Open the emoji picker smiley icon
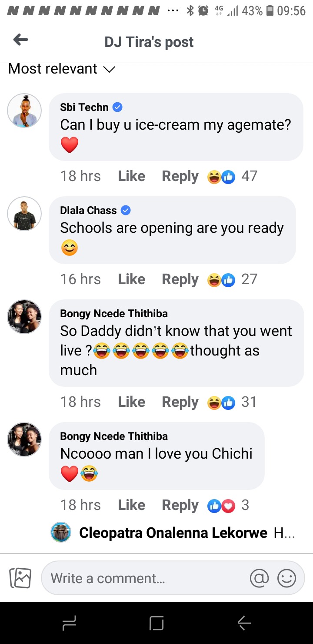 pos(286,578)
